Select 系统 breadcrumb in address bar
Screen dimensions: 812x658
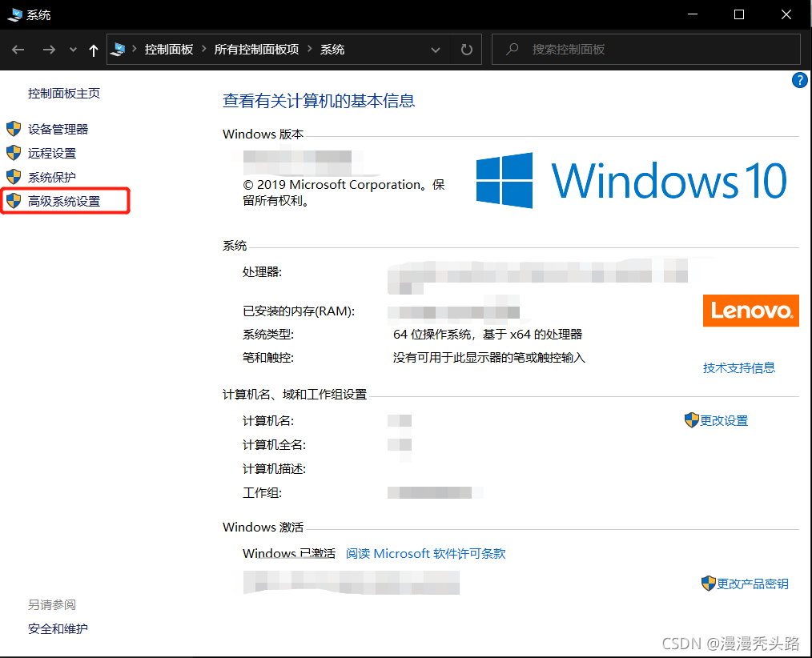pyautogui.click(x=332, y=49)
